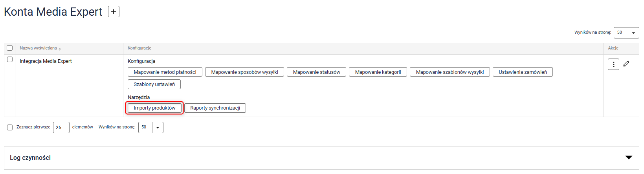Expand the Log czynności panel
This screenshot has width=644, height=174.
pos(629,158)
